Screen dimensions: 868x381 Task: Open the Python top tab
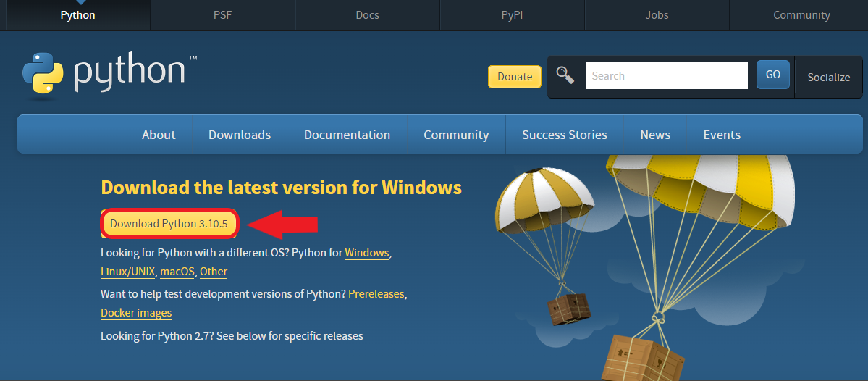[x=77, y=15]
